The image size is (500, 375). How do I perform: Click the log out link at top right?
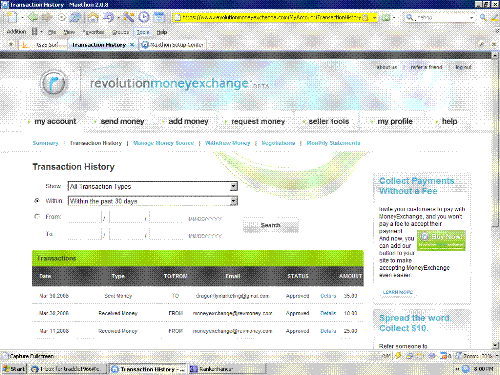[x=463, y=67]
